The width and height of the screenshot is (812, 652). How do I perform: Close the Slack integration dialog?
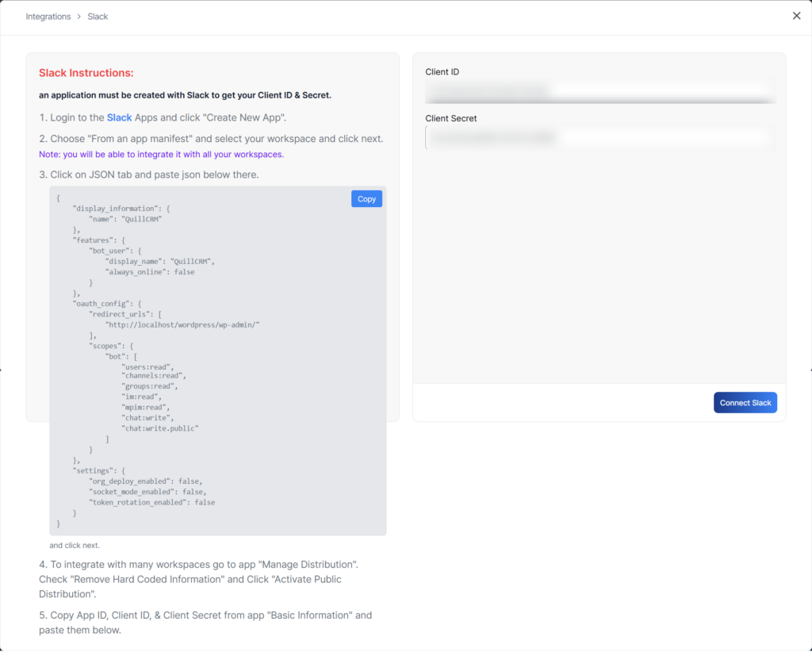pos(796,16)
